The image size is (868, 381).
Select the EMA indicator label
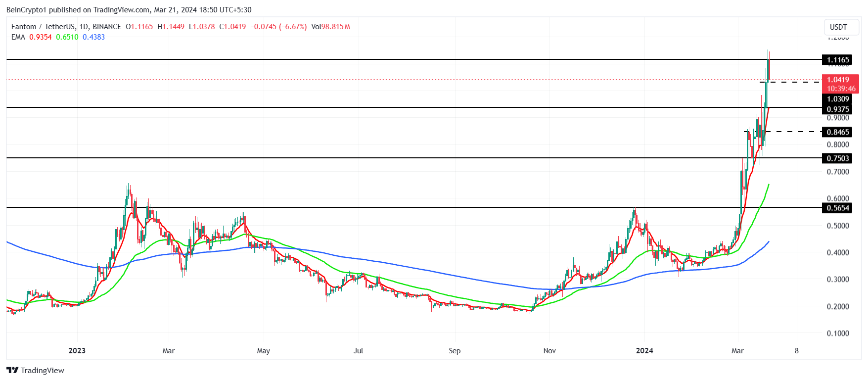tap(18, 37)
